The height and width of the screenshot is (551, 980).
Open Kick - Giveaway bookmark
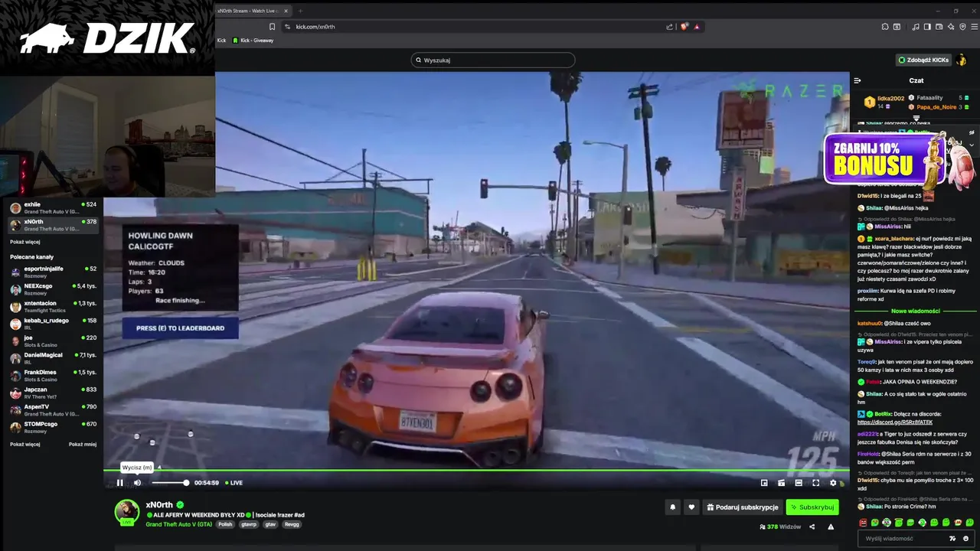coord(253,41)
